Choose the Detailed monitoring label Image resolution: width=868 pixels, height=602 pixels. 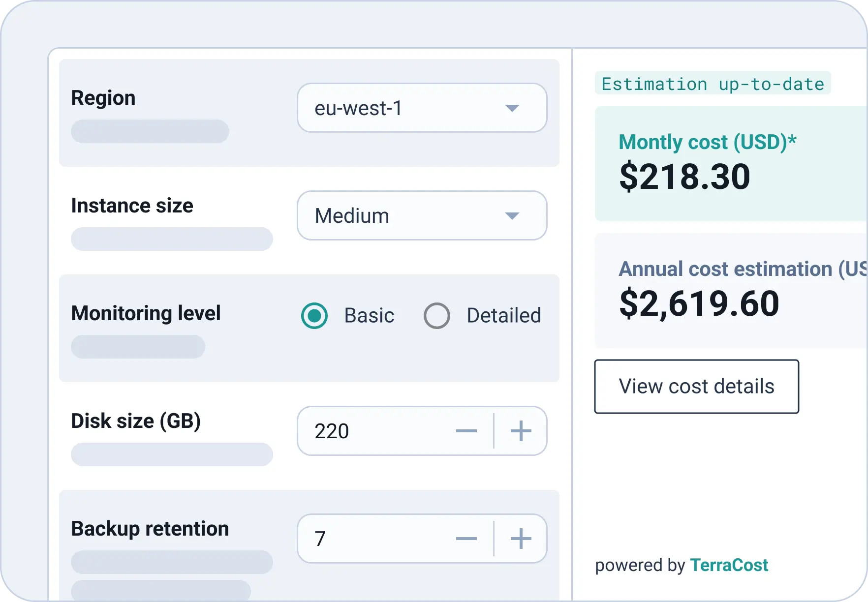(x=503, y=316)
